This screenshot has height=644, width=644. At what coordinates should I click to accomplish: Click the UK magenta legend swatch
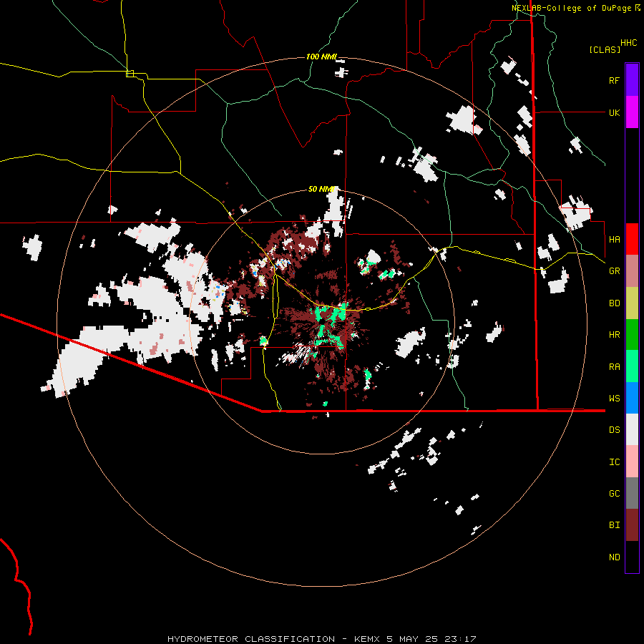click(x=632, y=112)
